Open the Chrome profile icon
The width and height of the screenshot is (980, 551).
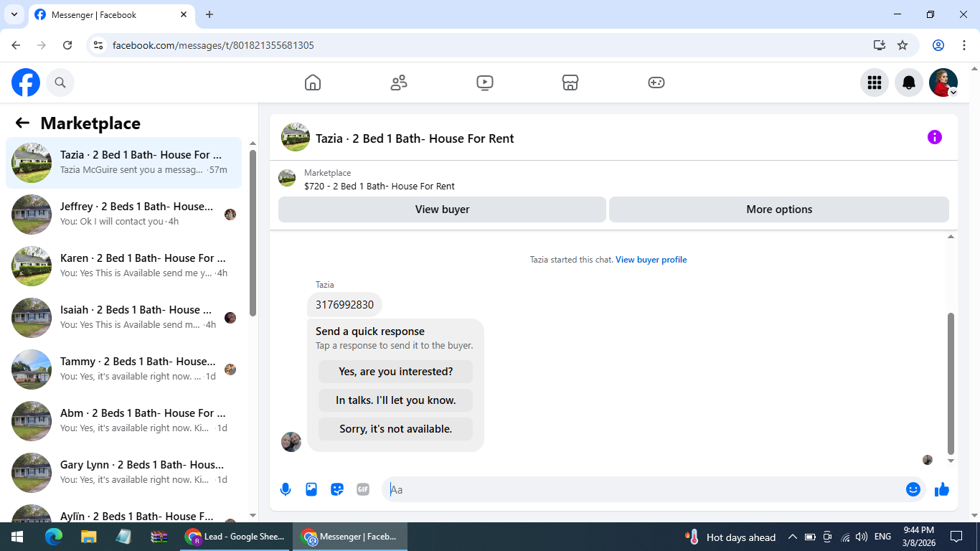click(x=938, y=45)
